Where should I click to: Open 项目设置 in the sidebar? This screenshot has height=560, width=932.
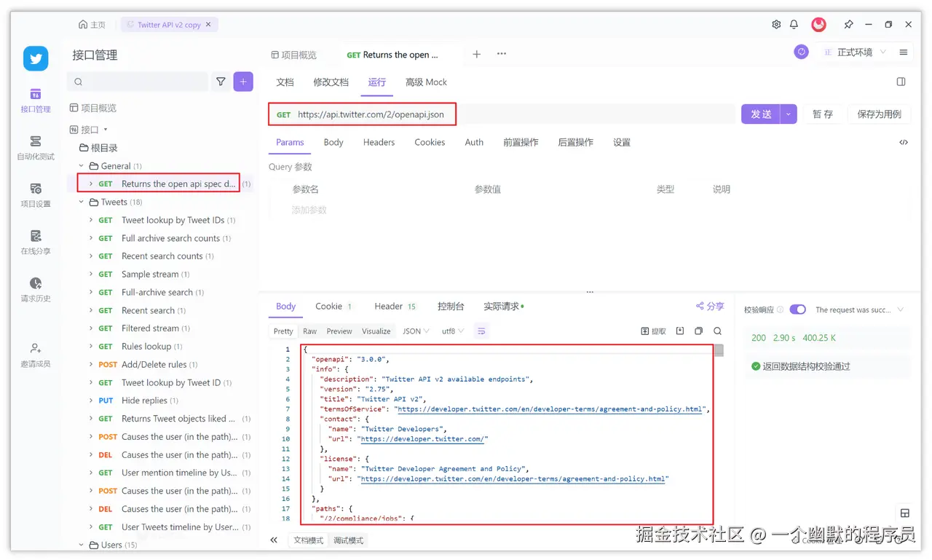(x=36, y=195)
